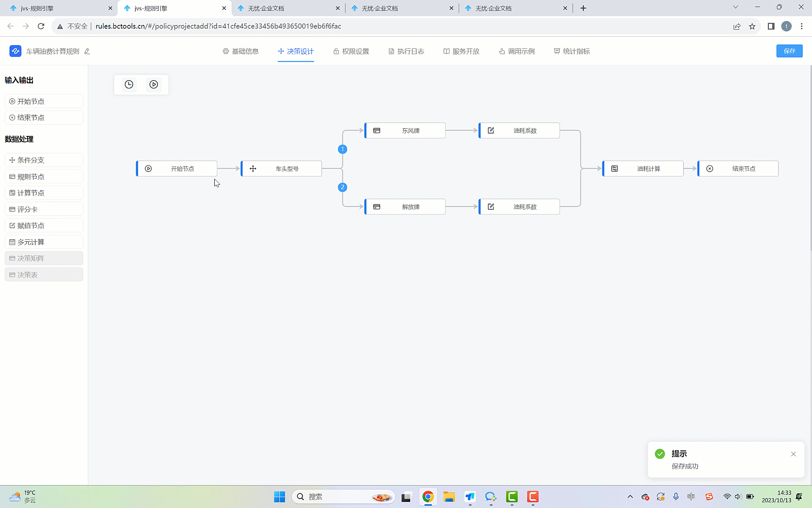Choose 规则节点 in the sidebar palette
Image resolution: width=812 pixels, height=508 pixels.
coord(44,176)
